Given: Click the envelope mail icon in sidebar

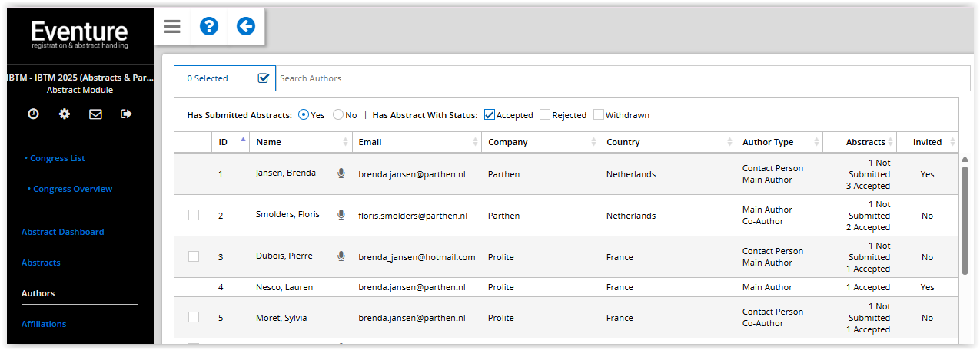Looking at the screenshot, I should 95,114.
